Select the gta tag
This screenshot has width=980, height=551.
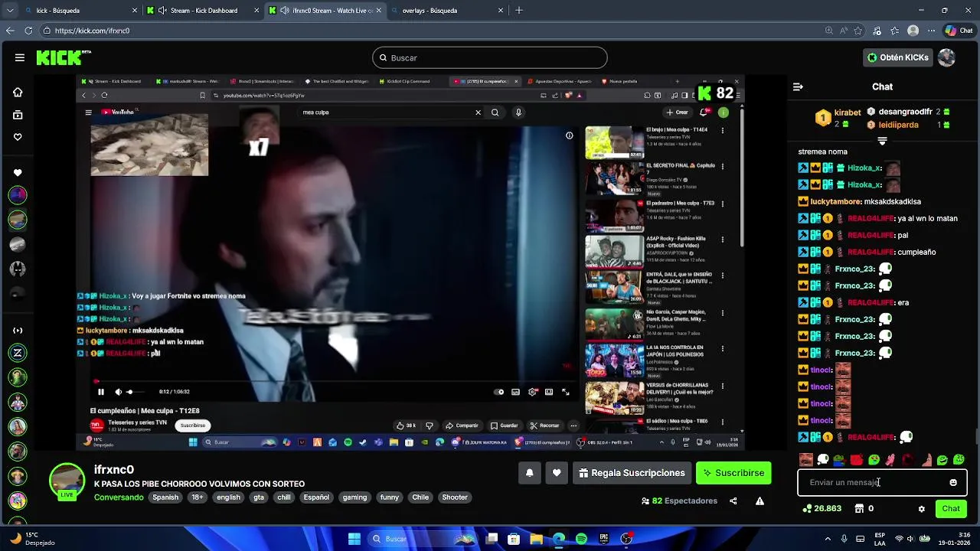coord(259,497)
